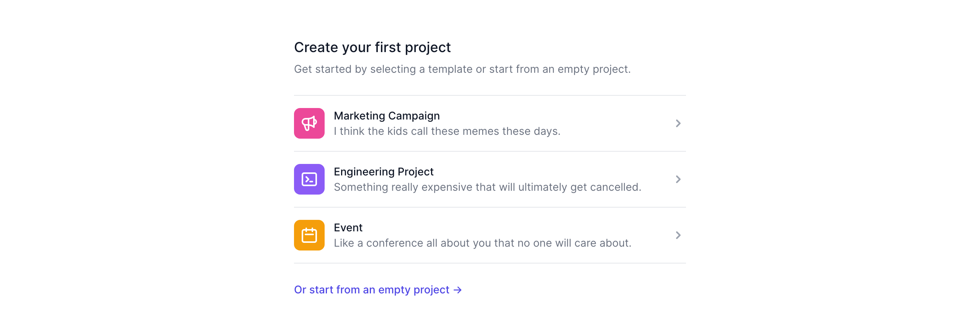Pick the Event template title
The width and height of the screenshot is (980, 334).
348,228
